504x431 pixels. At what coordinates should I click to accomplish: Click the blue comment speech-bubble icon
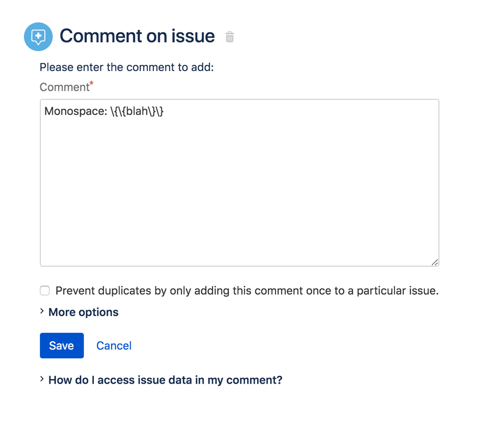(38, 37)
